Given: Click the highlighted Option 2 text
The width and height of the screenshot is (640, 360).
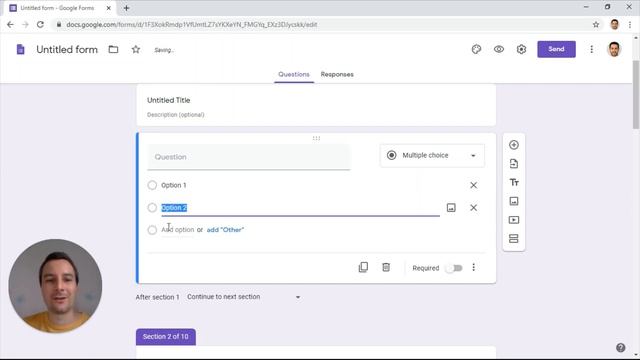Looking at the screenshot, I should pyautogui.click(x=174, y=208).
